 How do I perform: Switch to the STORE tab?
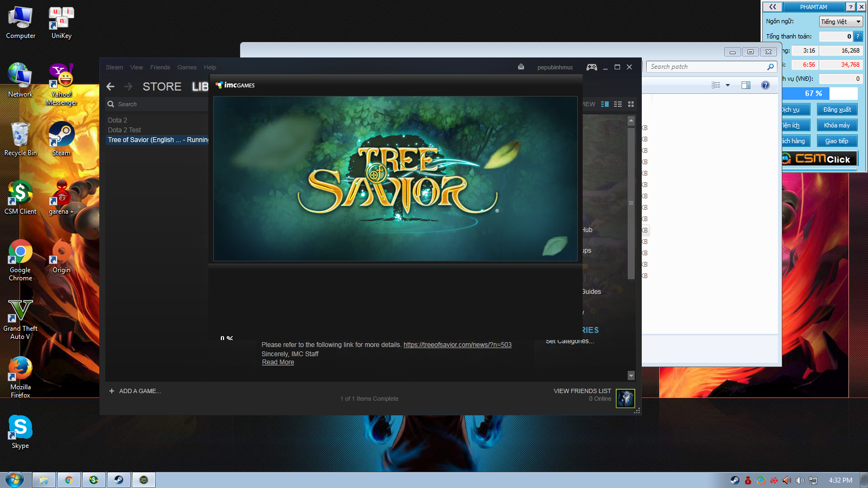162,87
